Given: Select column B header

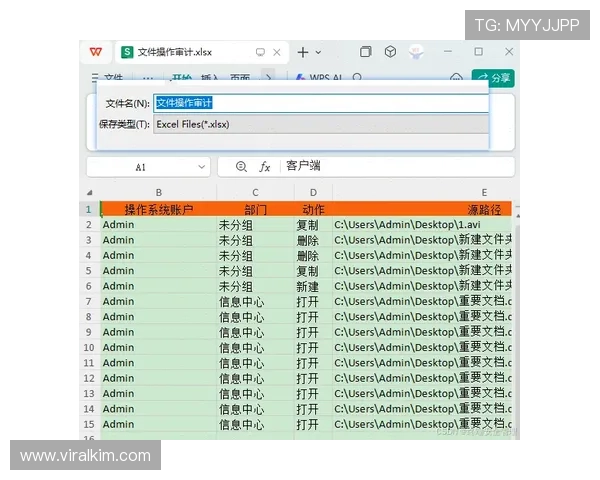Looking at the screenshot, I should (x=158, y=193).
